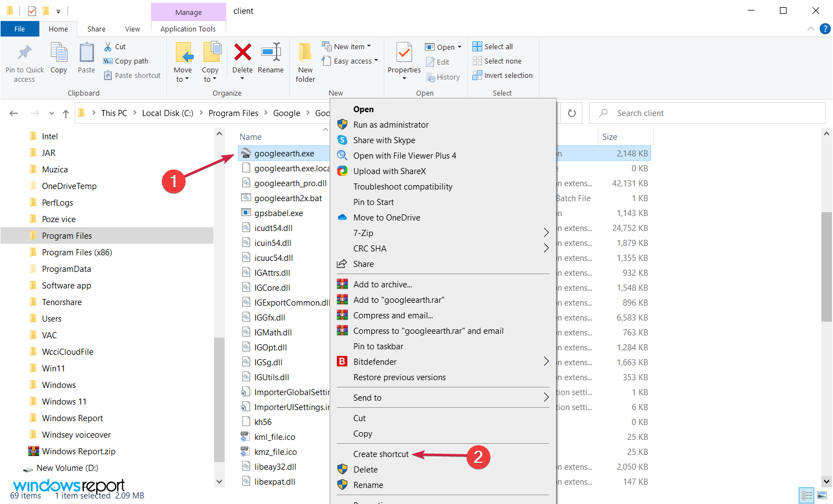833x504 pixels.
Task: Select the kml_file.ico file
Action: [x=275, y=437]
